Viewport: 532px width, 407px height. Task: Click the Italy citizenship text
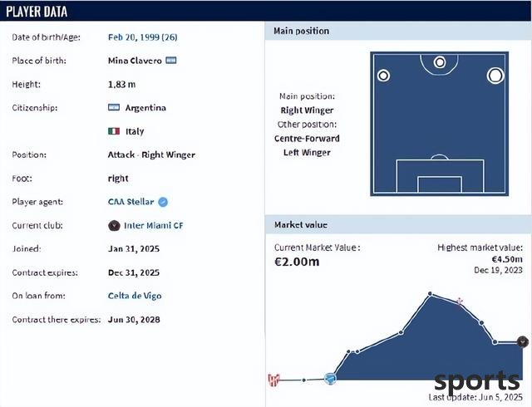[x=135, y=131]
